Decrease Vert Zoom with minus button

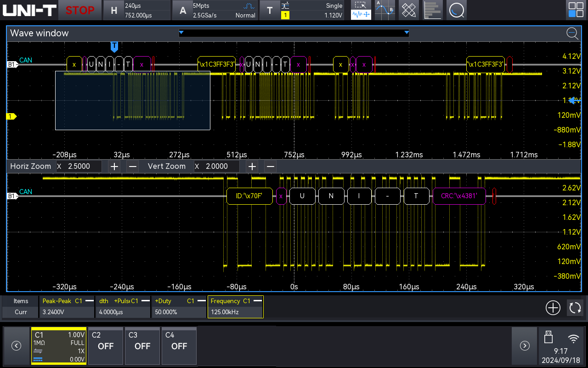click(271, 166)
